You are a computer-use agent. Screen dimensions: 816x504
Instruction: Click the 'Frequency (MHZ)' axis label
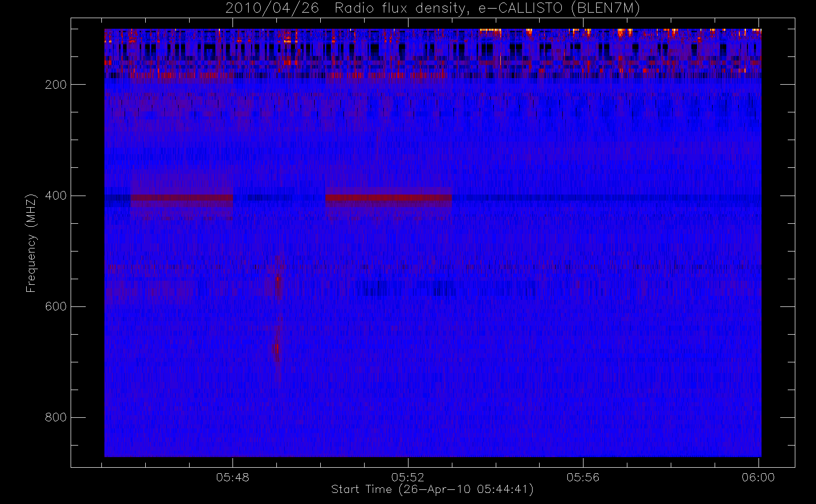pyautogui.click(x=31, y=243)
